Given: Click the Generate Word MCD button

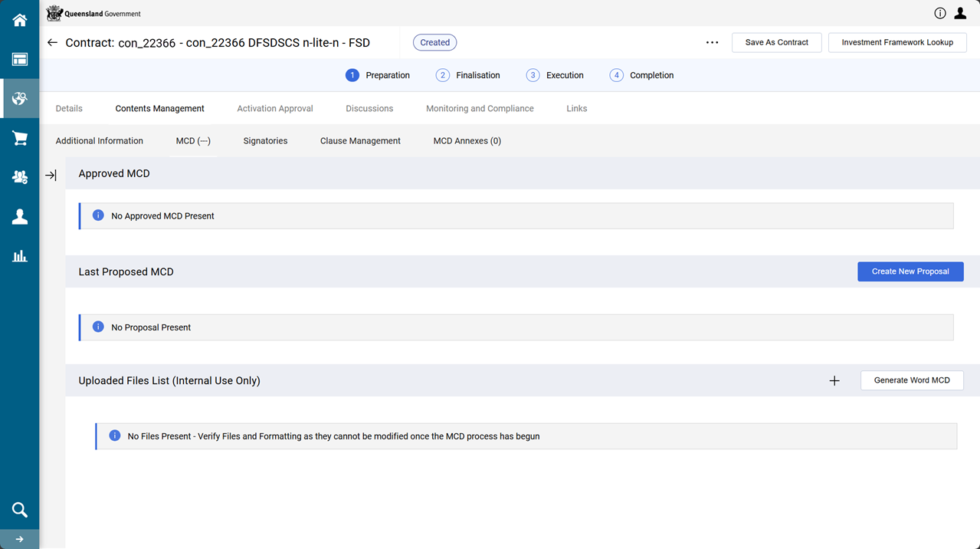Looking at the screenshot, I should coord(911,380).
